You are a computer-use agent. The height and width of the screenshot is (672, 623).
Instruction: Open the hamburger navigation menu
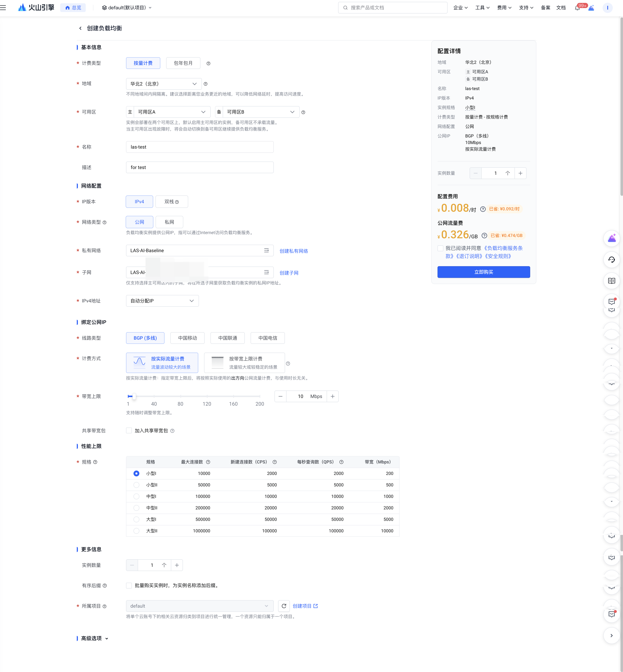pos(3,7)
